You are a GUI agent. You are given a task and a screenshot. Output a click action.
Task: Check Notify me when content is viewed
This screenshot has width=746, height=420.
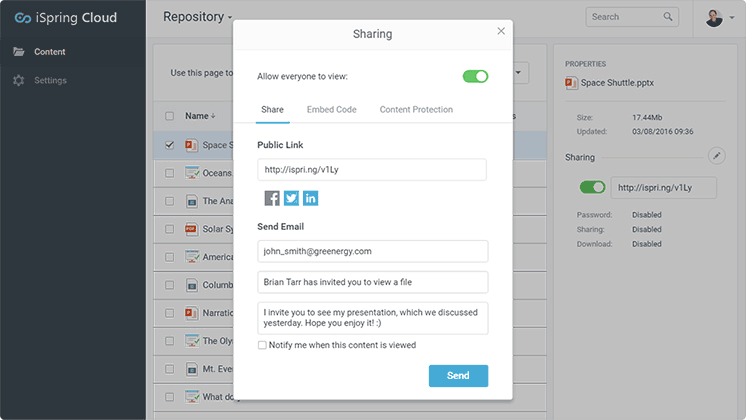pos(262,345)
